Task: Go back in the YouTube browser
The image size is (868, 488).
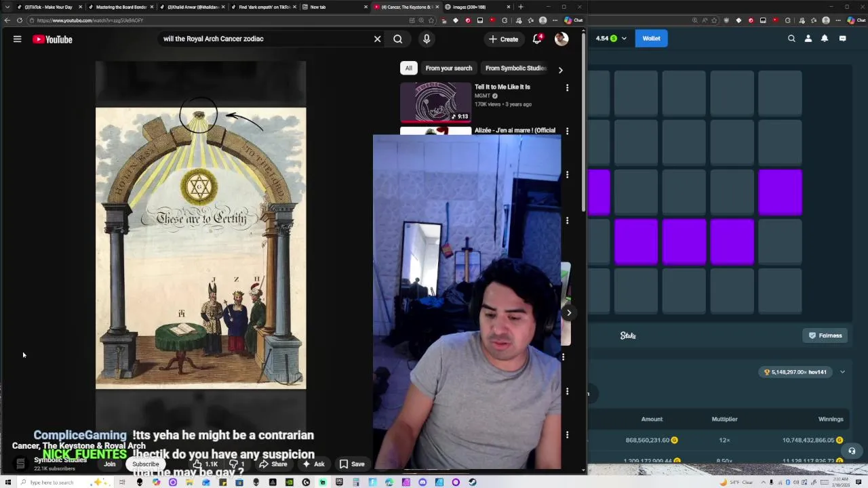Action: (x=7, y=20)
